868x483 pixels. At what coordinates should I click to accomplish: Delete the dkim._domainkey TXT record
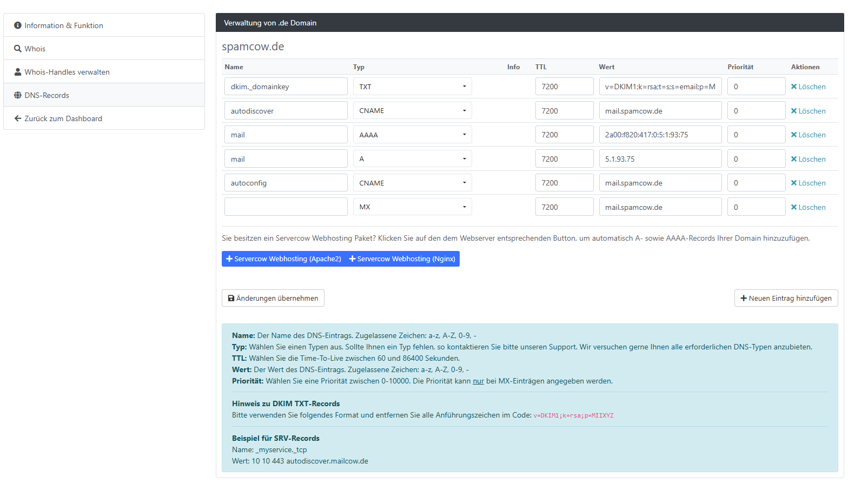(x=808, y=87)
